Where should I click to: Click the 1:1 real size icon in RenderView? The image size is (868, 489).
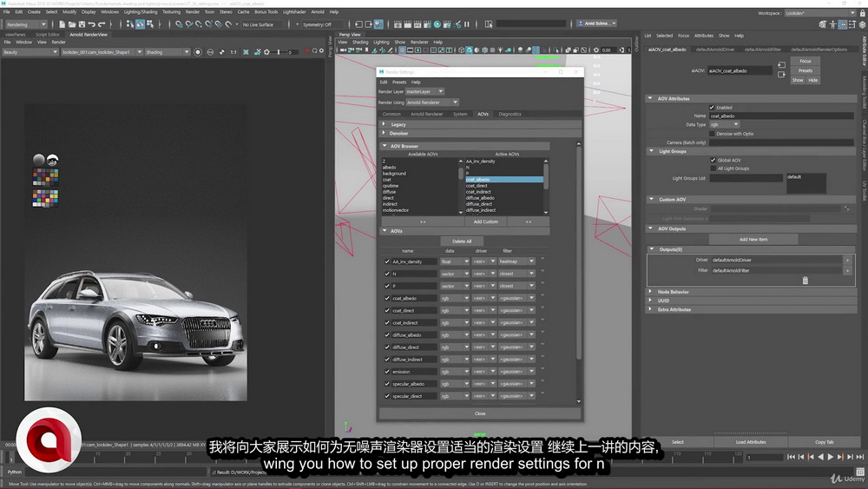233,52
